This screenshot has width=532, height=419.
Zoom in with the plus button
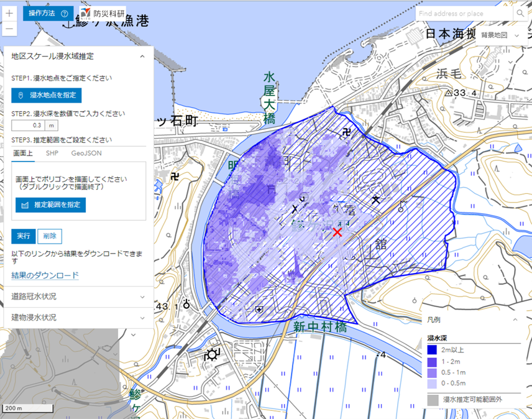click(x=9, y=14)
